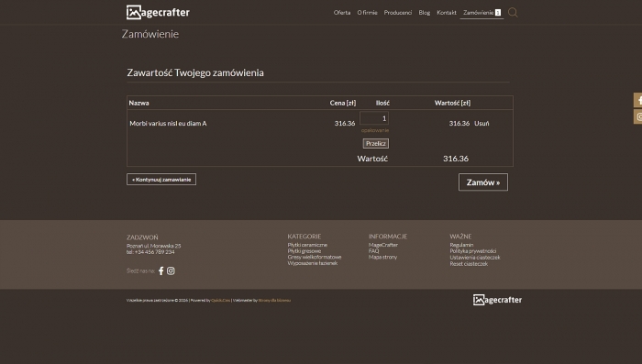Click the KATEGORIE footer heading

[x=304, y=237]
